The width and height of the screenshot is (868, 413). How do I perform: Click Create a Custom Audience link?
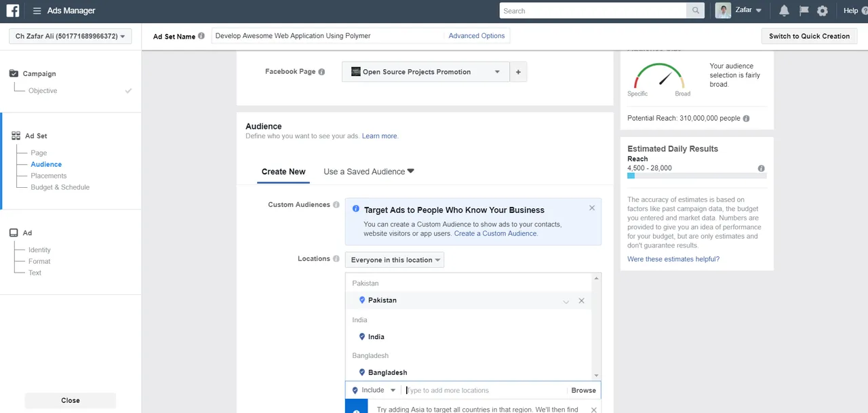495,233
